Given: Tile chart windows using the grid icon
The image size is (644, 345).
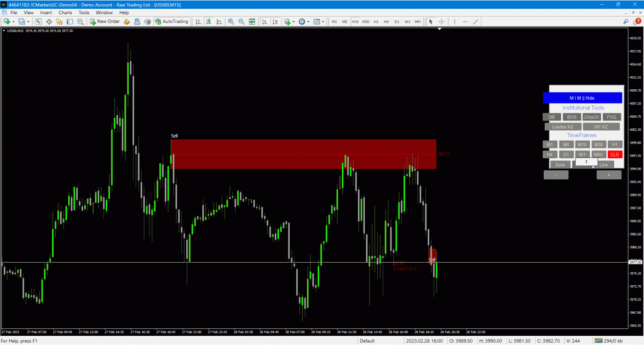Looking at the screenshot, I should 252,22.
